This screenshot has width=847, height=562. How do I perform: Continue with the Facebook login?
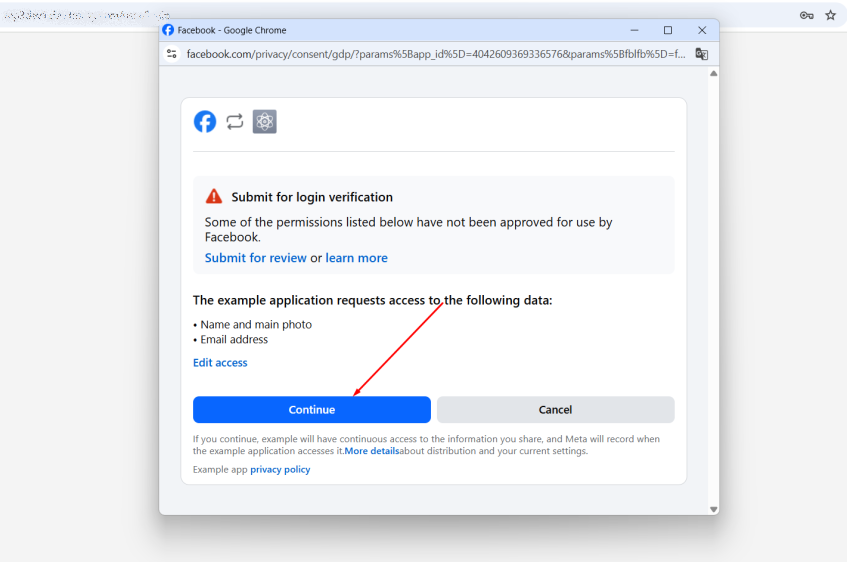click(x=312, y=410)
